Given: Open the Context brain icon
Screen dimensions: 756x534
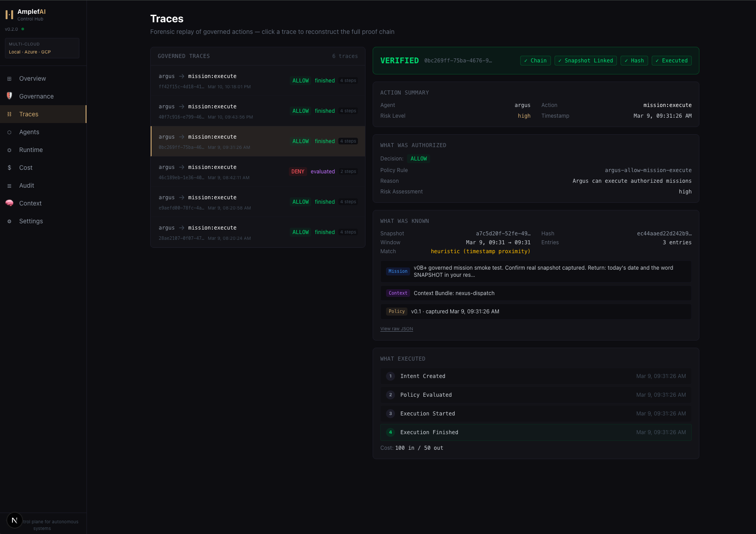Looking at the screenshot, I should [9, 203].
